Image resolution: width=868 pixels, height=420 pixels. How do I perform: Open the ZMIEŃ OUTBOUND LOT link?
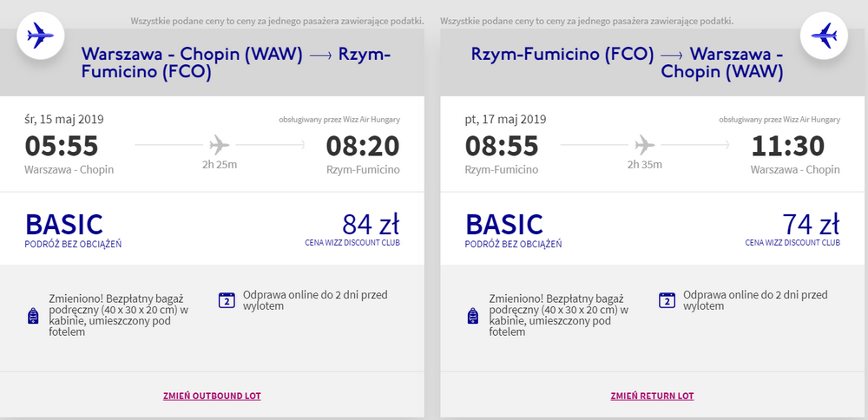tap(212, 397)
